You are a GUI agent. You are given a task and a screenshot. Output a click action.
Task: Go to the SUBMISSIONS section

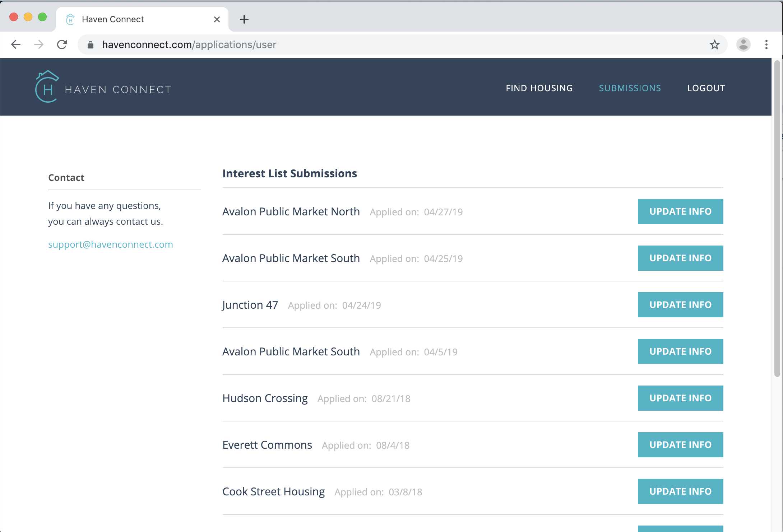click(x=630, y=88)
